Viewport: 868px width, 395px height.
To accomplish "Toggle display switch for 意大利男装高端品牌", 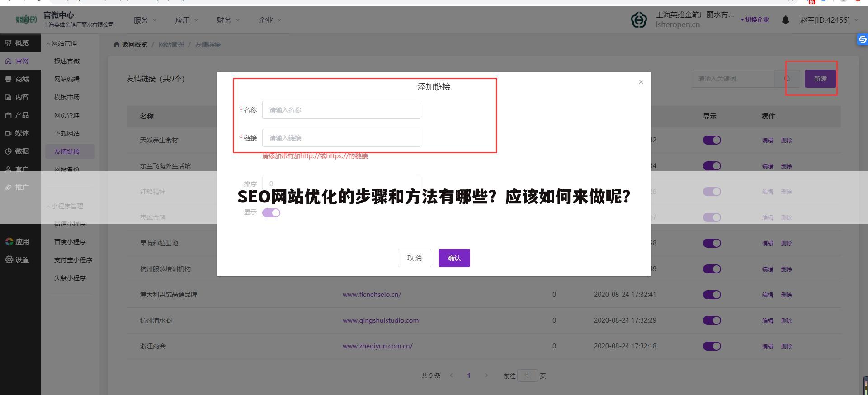I will (712, 295).
